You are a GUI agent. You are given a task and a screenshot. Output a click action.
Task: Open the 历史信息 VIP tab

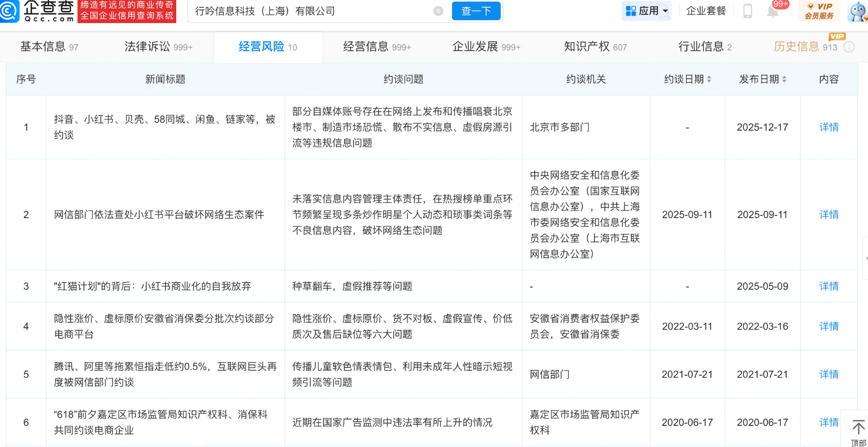tap(805, 47)
